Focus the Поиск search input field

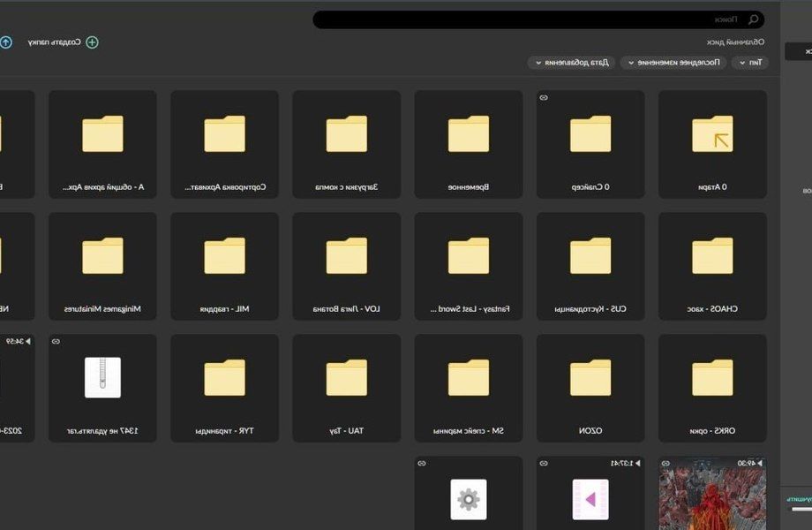538,19
